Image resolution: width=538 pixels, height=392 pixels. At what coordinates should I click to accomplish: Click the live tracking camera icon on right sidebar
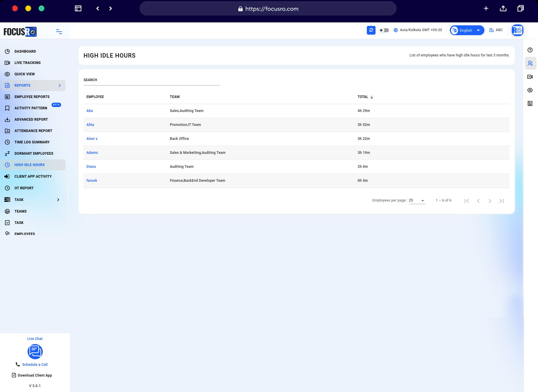click(x=530, y=76)
